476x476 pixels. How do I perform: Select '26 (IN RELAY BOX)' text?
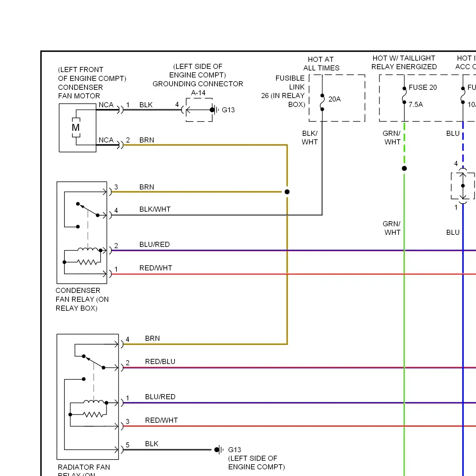coord(283,100)
